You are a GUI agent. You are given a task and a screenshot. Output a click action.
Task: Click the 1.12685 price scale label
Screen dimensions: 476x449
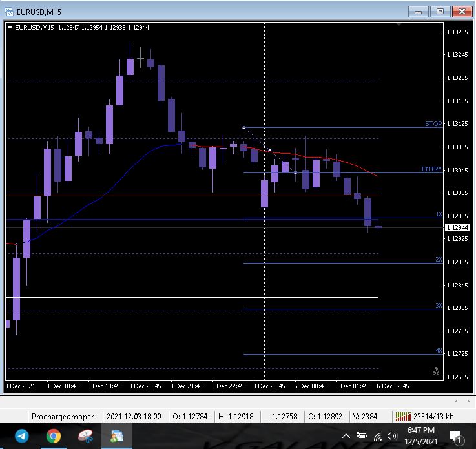[457, 377]
